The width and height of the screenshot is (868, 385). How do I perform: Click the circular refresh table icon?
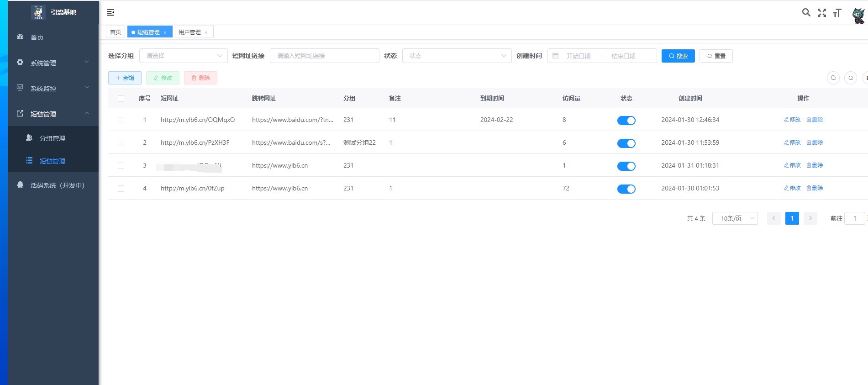point(850,78)
